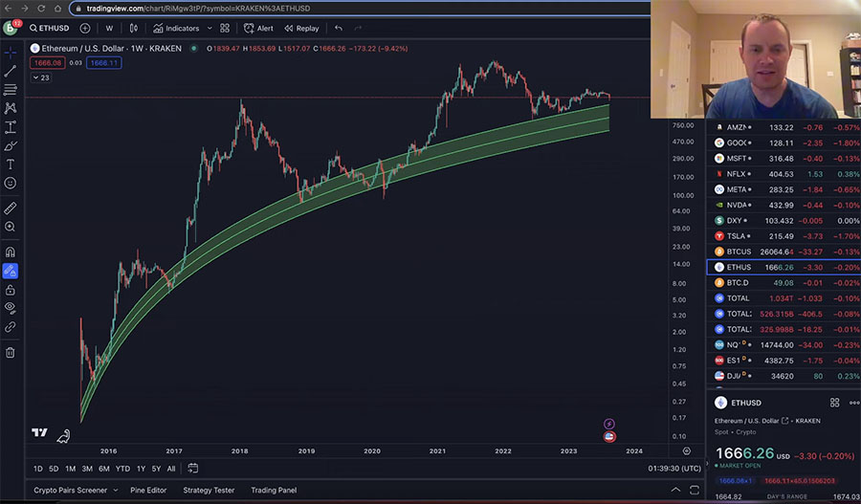Click the drawing sync link icon
Viewport: 861px width, 504px height.
11,327
